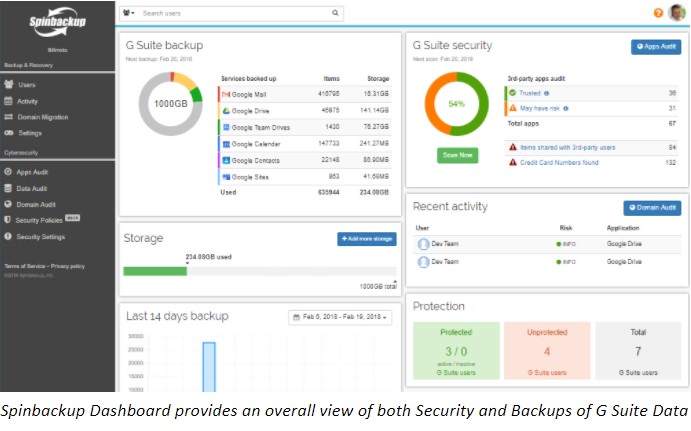This screenshot has height=431, width=691.
Task: Click the Domain Audit button
Action: click(x=652, y=208)
